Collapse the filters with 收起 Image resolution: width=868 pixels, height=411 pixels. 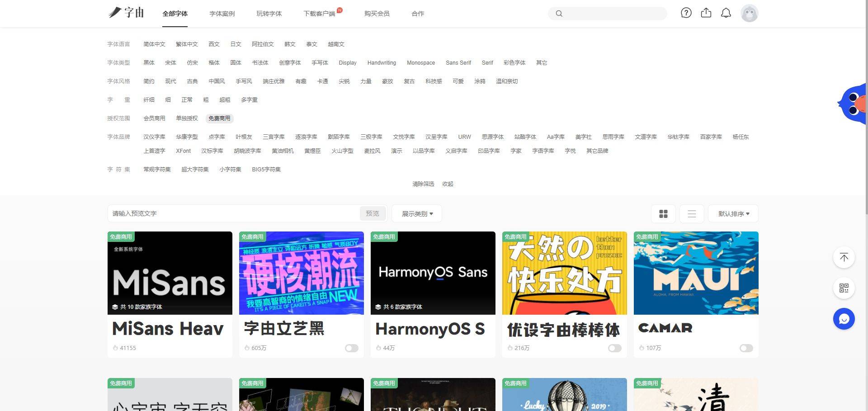[x=448, y=184]
